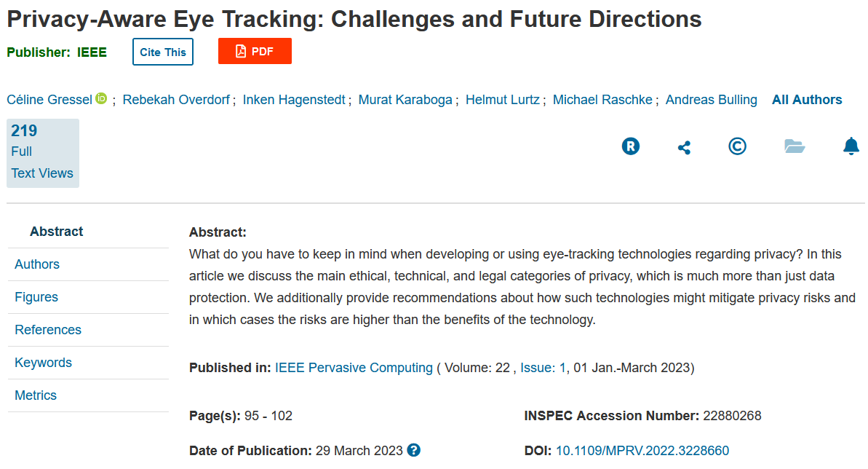This screenshot has width=868, height=469.
Task: Visit author Andreas Bulling's profile
Action: pos(711,100)
